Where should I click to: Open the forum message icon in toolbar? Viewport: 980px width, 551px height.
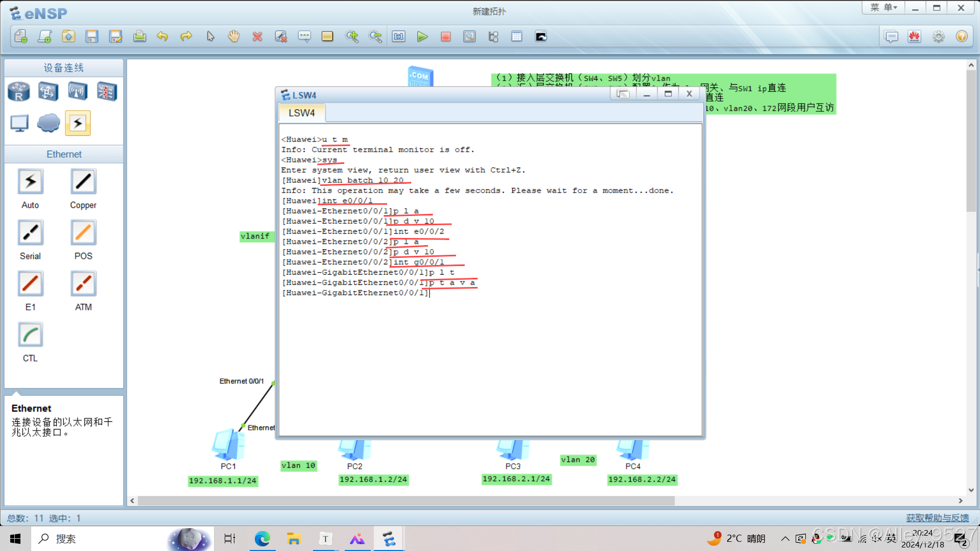tap(891, 36)
